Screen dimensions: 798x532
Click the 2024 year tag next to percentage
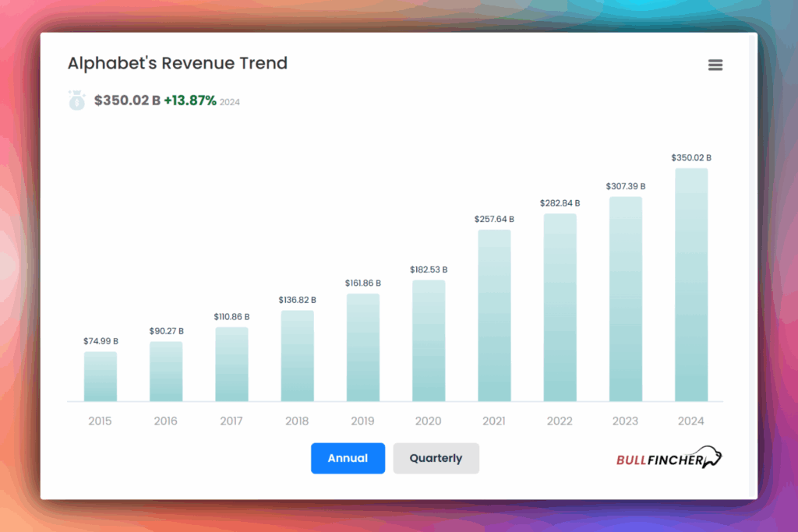pyautogui.click(x=229, y=102)
